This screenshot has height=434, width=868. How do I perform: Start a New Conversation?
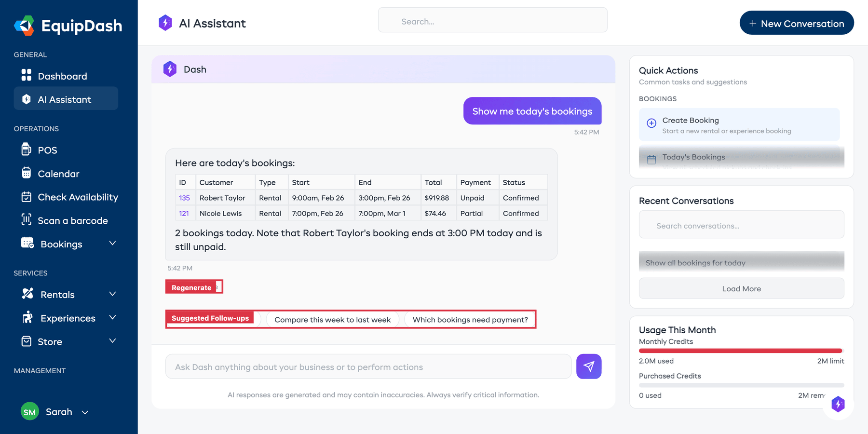[796, 23]
